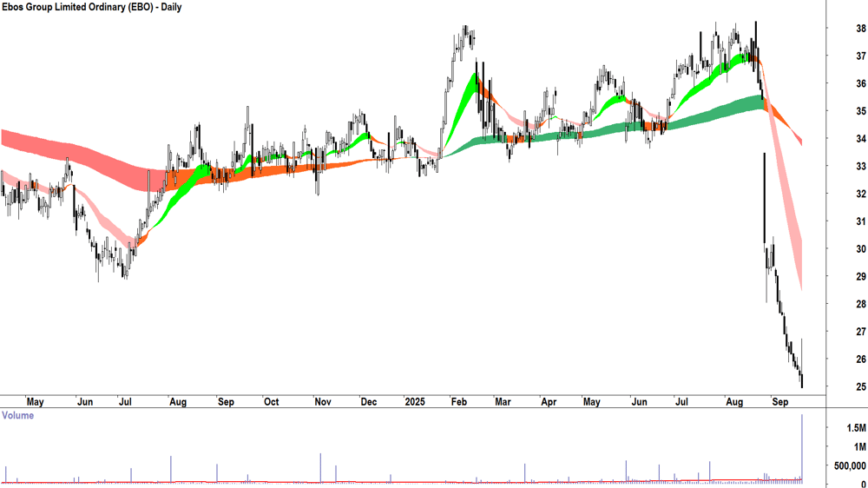Click the 1.5M volume axis label
The width and height of the screenshot is (868, 488).
tap(856, 428)
